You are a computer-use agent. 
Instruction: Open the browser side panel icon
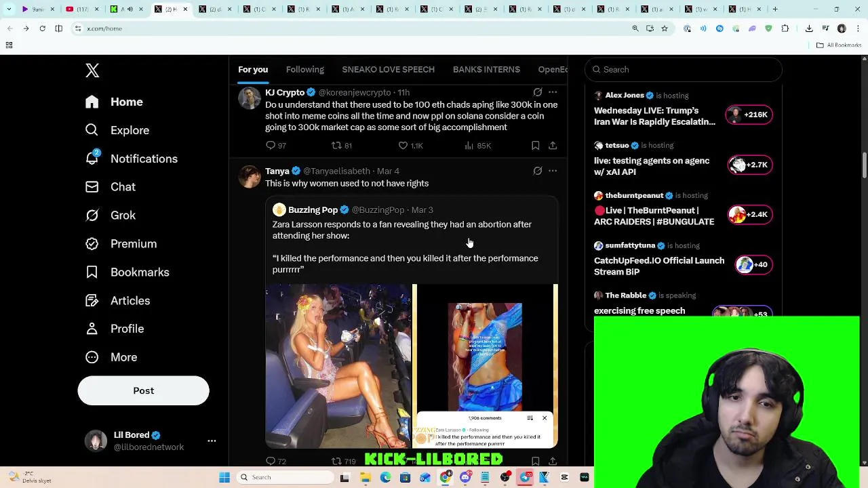[x=59, y=28]
